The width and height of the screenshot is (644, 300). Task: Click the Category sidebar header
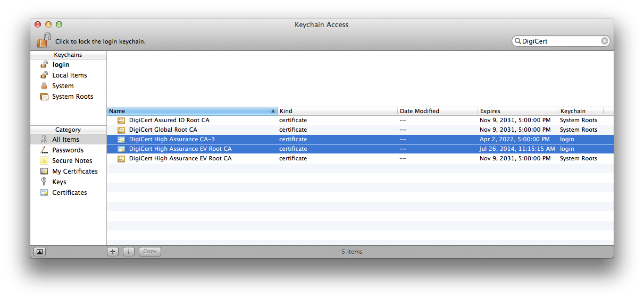tap(68, 130)
